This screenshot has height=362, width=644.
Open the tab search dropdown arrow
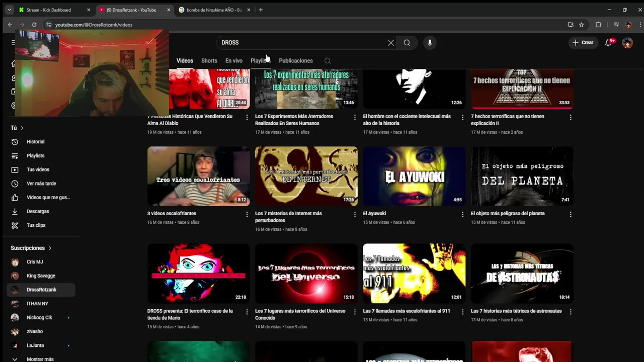pos(9,10)
